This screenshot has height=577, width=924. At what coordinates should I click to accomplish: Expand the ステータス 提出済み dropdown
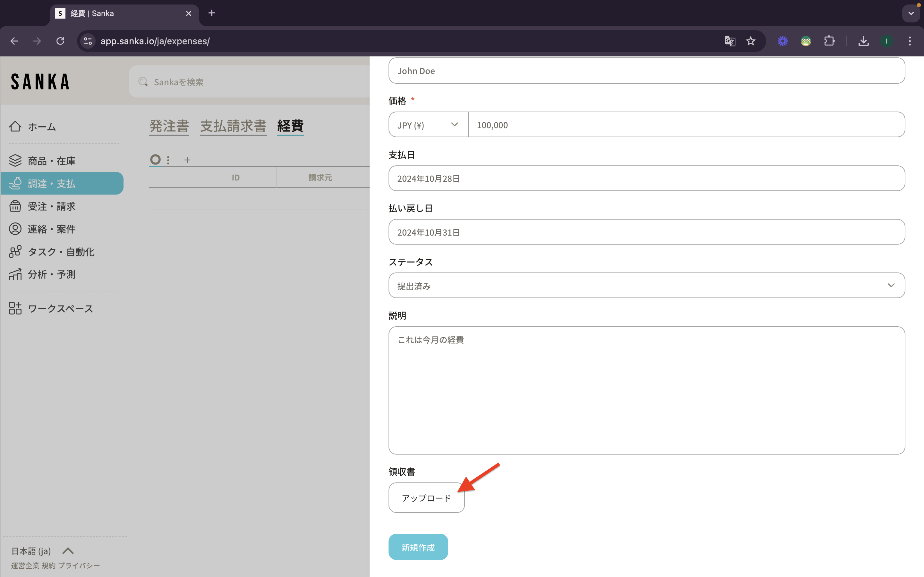tap(646, 285)
